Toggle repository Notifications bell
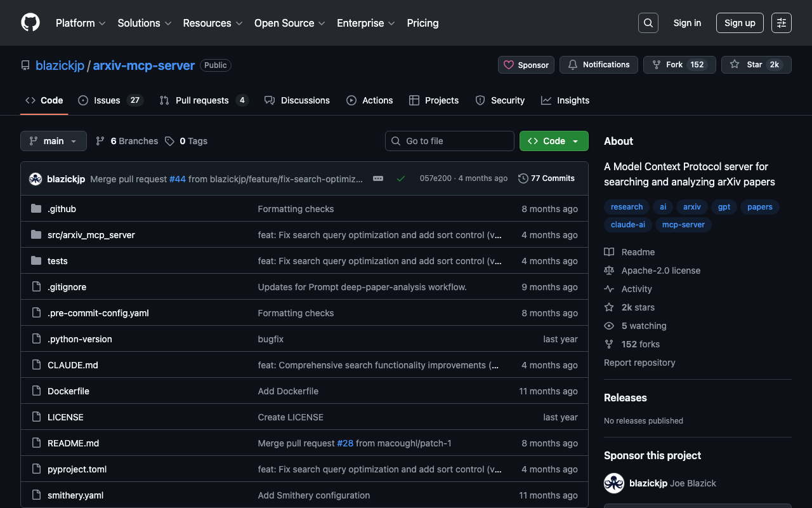This screenshot has height=508, width=812. pos(598,65)
